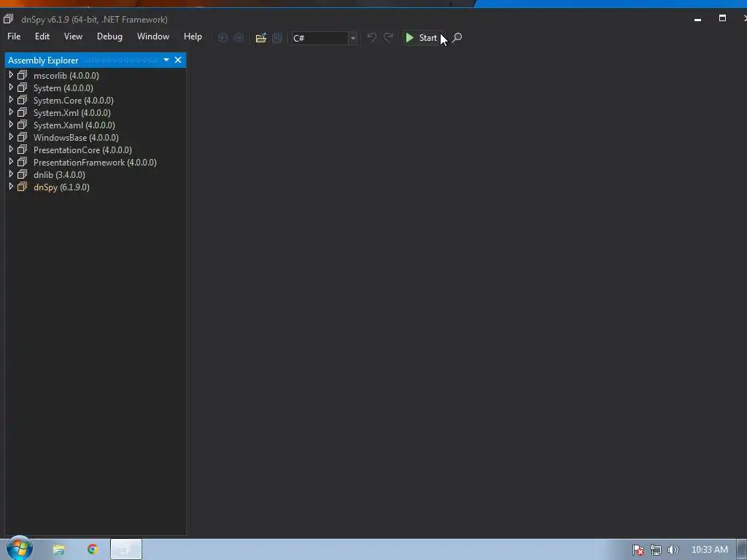This screenshot has height=560, width=747.
Task: Close the Assembly Explorer panel
Action: [178, 60]
